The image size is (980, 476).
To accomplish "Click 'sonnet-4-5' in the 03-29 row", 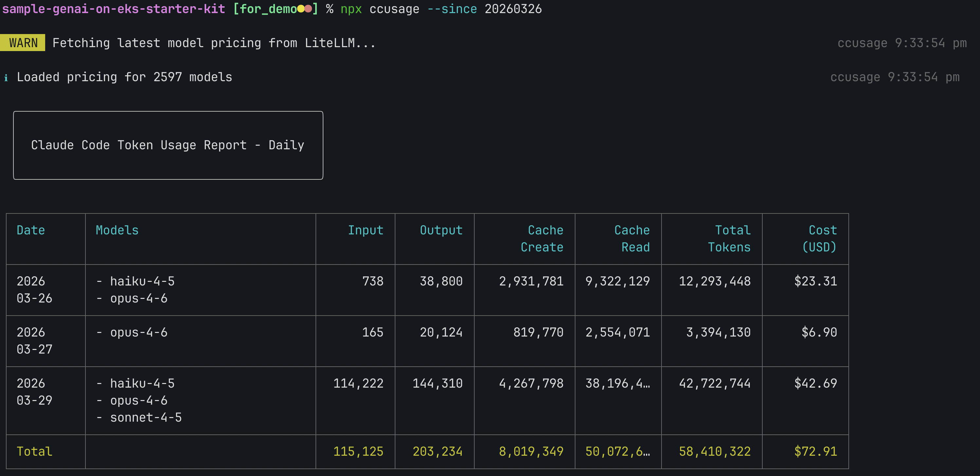I will pyautogui.click(x=146, y=417).
